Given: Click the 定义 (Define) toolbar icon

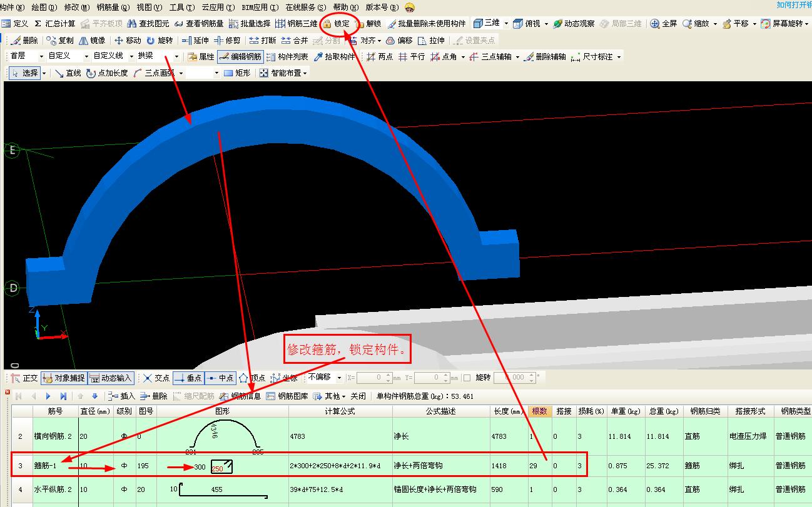Looking at the screenshot, I should click(x=15, y=24).
